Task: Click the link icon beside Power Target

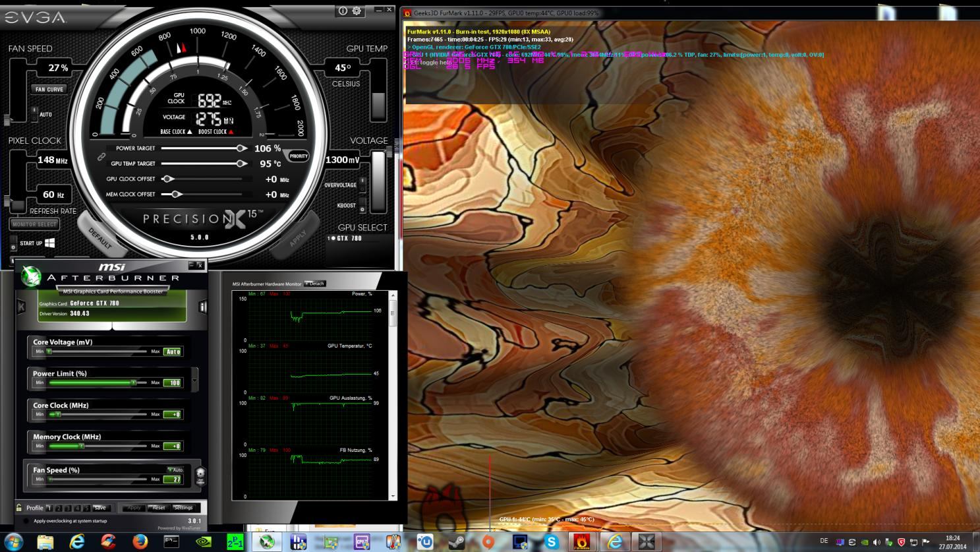Action: [101, 156]
